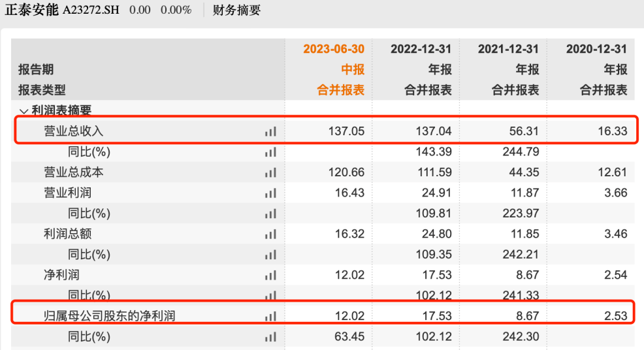Open chart icon in last 同比(%) row
Screen dimensions: 644x350
pyautogui.click(x=270, y=337)
